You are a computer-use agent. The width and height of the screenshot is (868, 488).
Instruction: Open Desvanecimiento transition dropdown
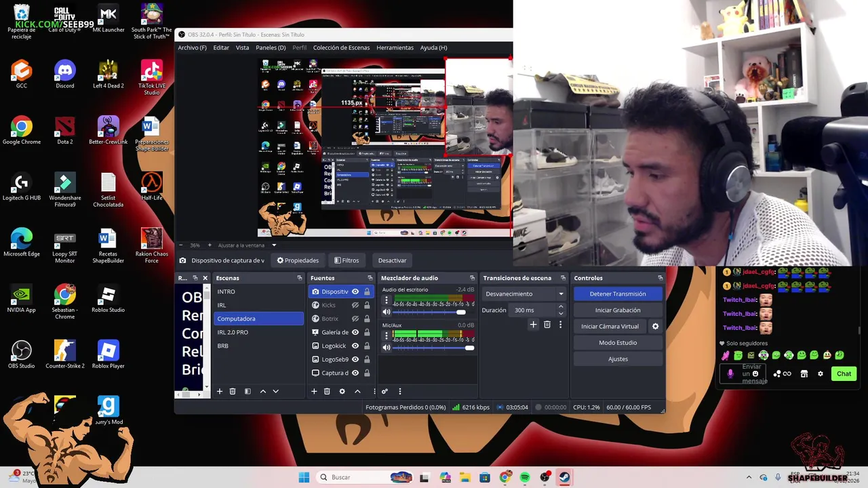click(x=524, y=293)
